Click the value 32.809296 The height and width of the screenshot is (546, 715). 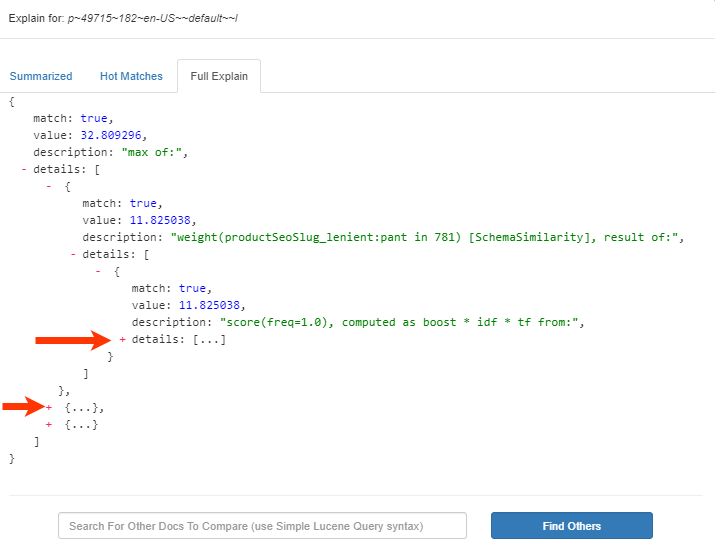tap(111, 135)
